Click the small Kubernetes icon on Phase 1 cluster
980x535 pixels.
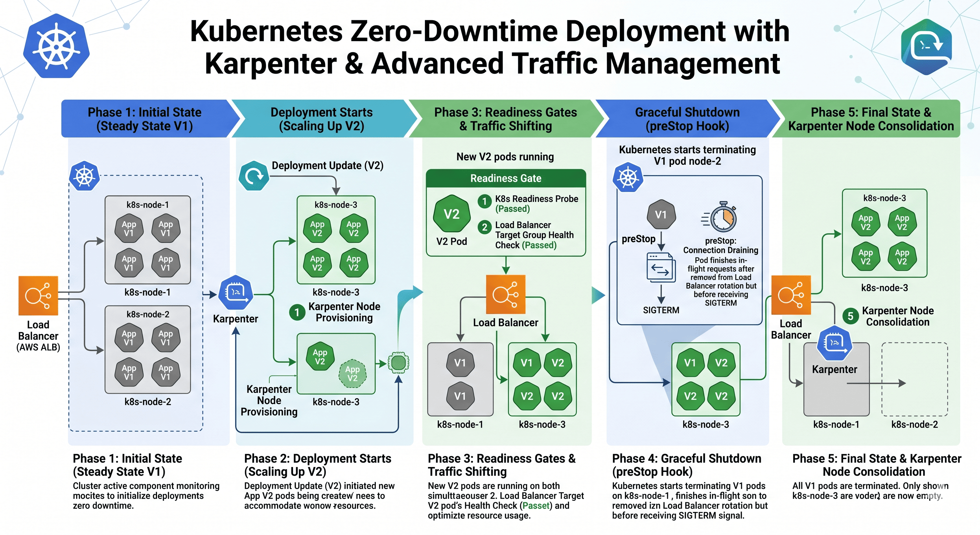click(85, 176)
